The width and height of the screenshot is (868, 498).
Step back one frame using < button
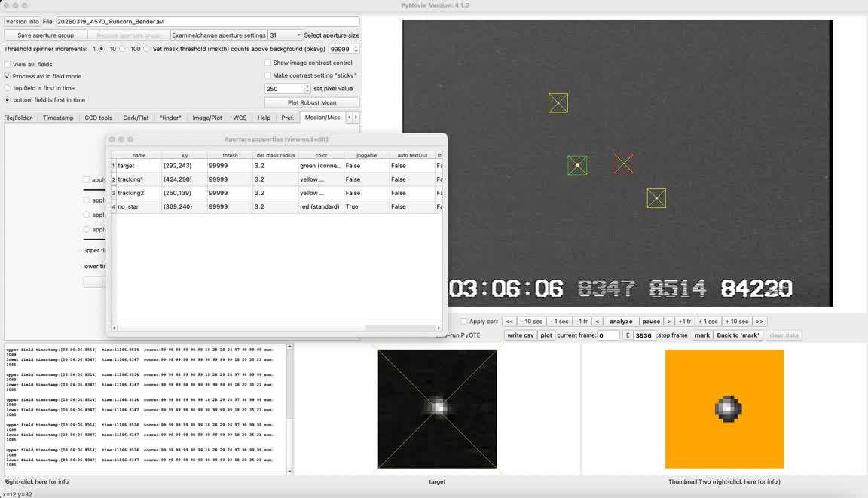(597, 322)
